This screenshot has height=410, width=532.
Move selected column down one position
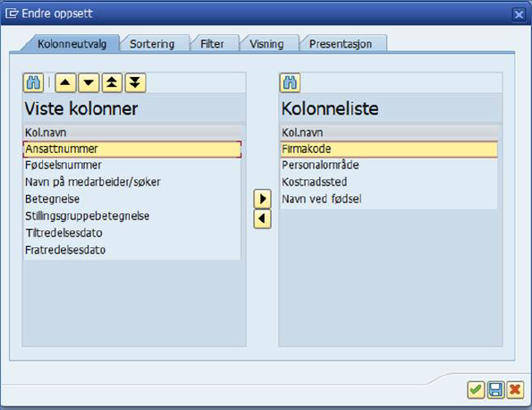tap(89, 82)
